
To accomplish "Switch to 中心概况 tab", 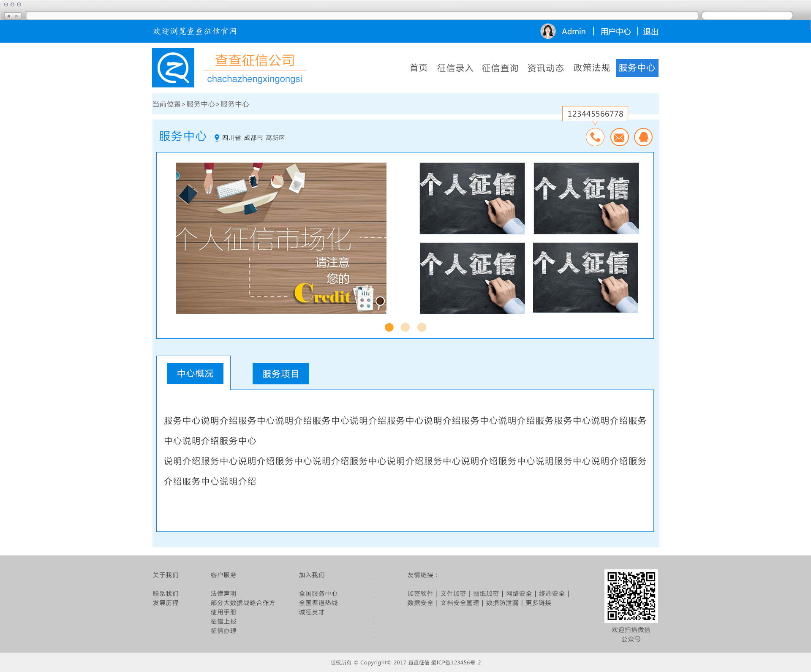I will tap(195, 373).
